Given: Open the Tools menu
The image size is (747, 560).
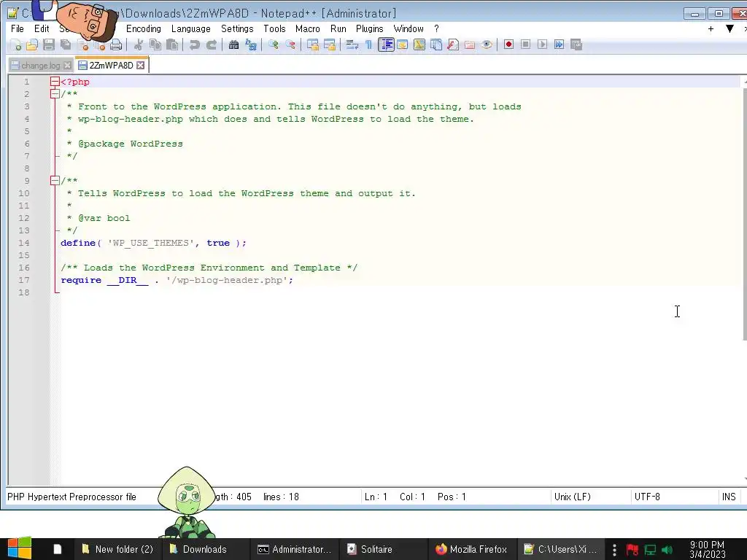Looking at the screenshot, I should coord(274,29).
